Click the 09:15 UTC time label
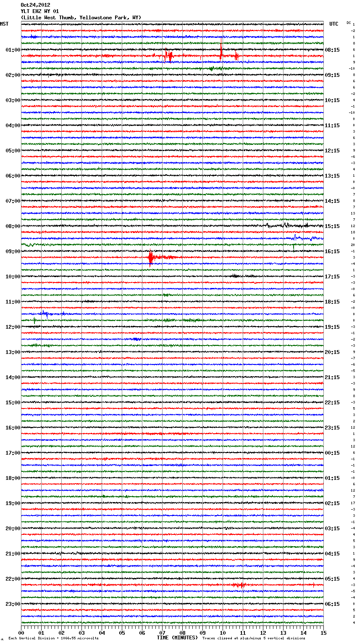The width and height of the screenshot is (357, 644). point(332,75)
